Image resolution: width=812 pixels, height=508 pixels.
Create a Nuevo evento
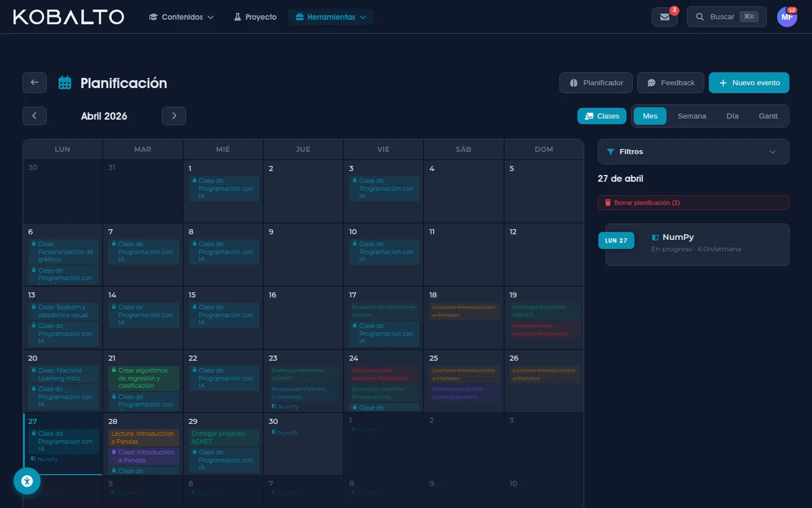[x=749, y=82]
